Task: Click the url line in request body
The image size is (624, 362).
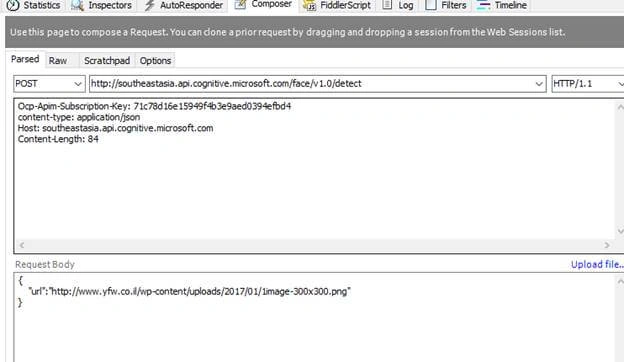Action: (189, 292)
